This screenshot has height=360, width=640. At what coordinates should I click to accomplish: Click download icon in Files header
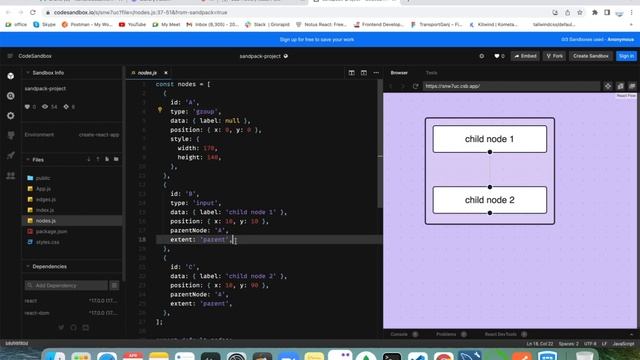click(x=89, y=159)
